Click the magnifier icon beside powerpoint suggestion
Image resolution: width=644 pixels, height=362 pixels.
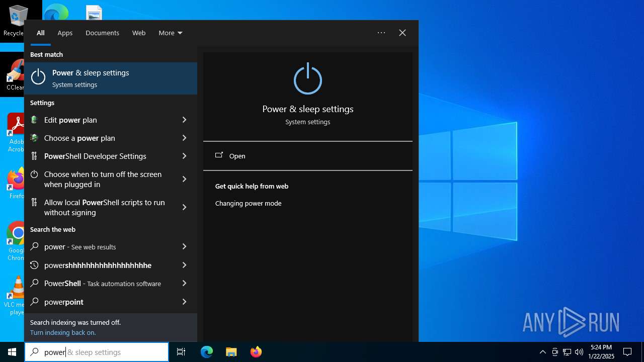34,302
